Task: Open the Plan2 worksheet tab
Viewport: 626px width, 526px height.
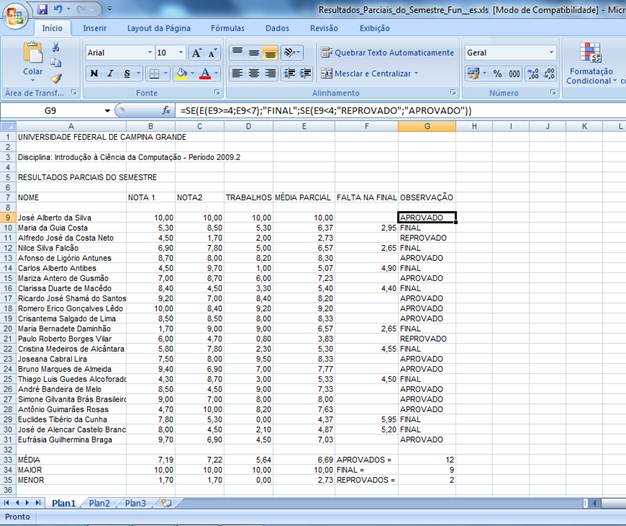Action: coord(98,503)
